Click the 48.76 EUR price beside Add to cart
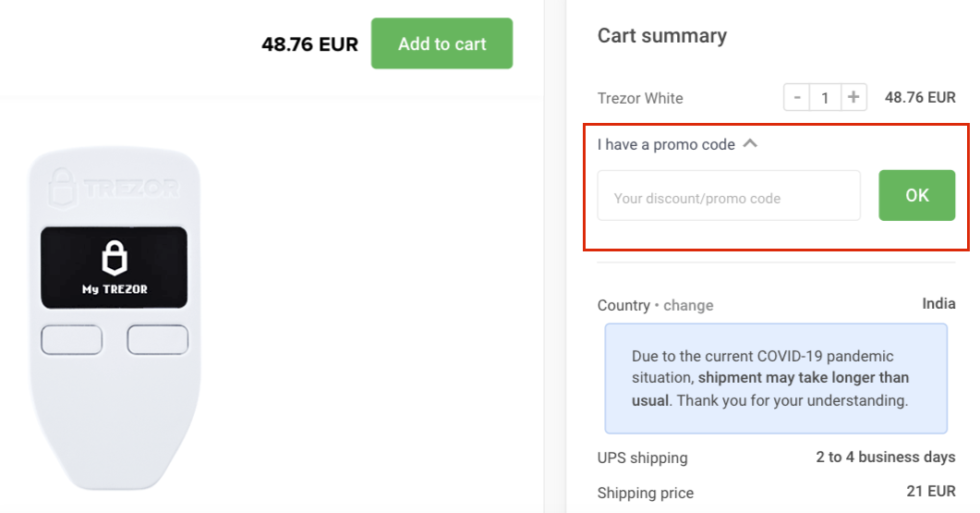The height and width of the screenshot is (513, 980). pyautogui.click(x=310, y=44)
